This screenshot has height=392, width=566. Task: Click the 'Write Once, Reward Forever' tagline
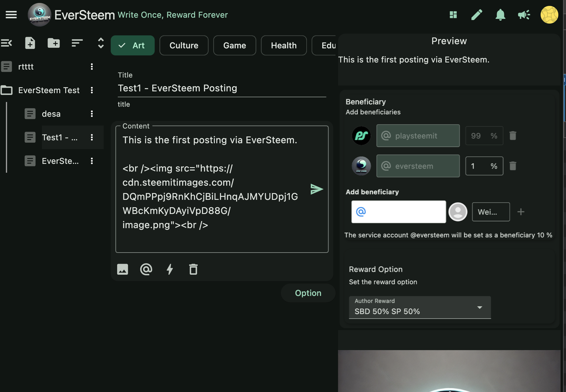[x=173, y=15]
